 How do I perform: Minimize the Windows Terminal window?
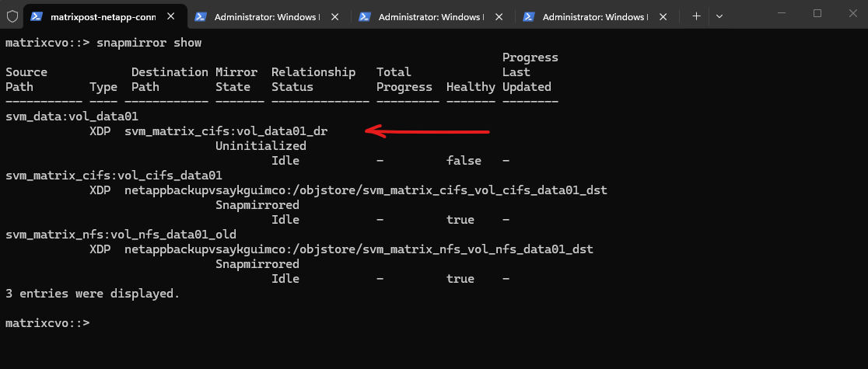(781, 14)
